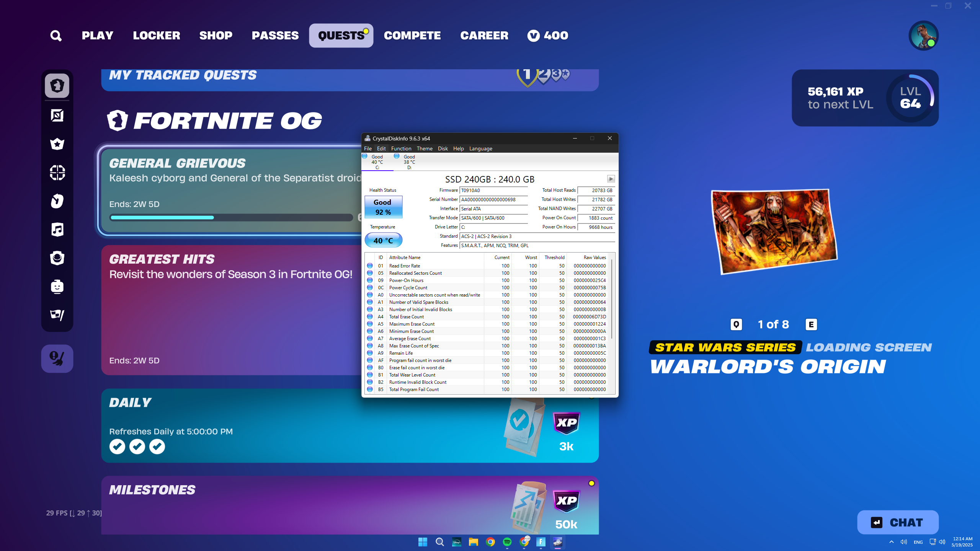Click the General Grievous progress bar
This screenshot has height=551, width=980.
point(231,217)
